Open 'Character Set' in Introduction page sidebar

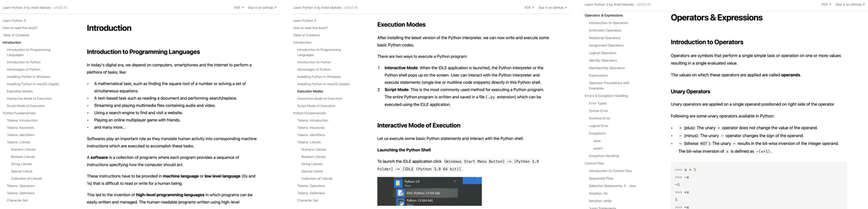[x=17, y=200]
